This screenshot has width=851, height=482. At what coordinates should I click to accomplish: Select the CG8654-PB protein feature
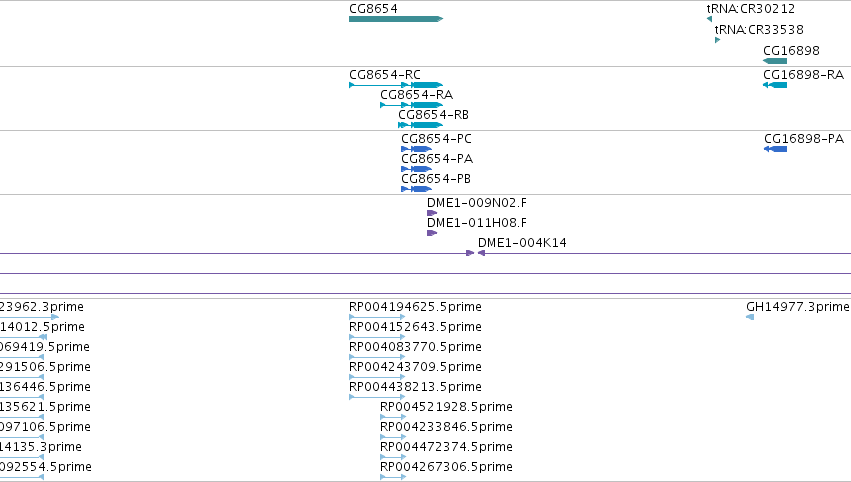coord(416,189)
